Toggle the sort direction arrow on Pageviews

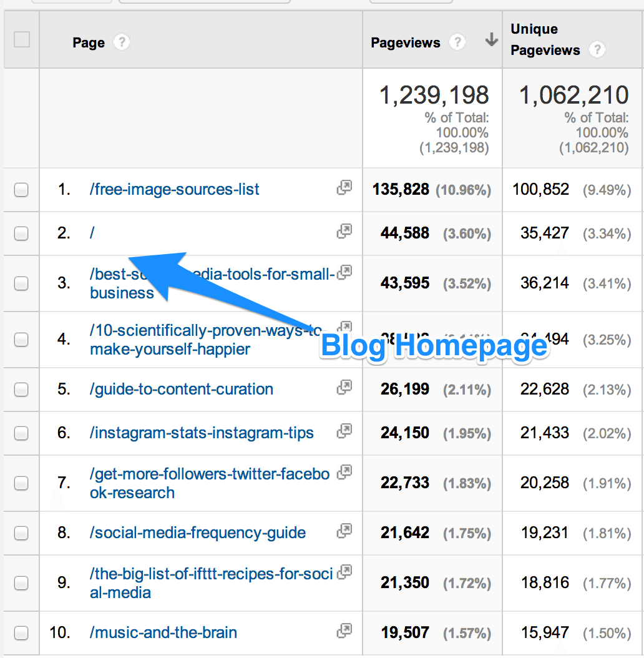pyautogui.click(x=491, y=39)
